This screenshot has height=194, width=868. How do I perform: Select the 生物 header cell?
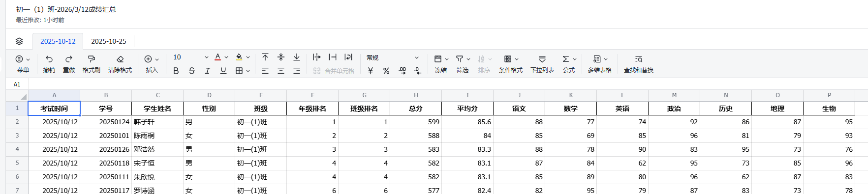829,109
